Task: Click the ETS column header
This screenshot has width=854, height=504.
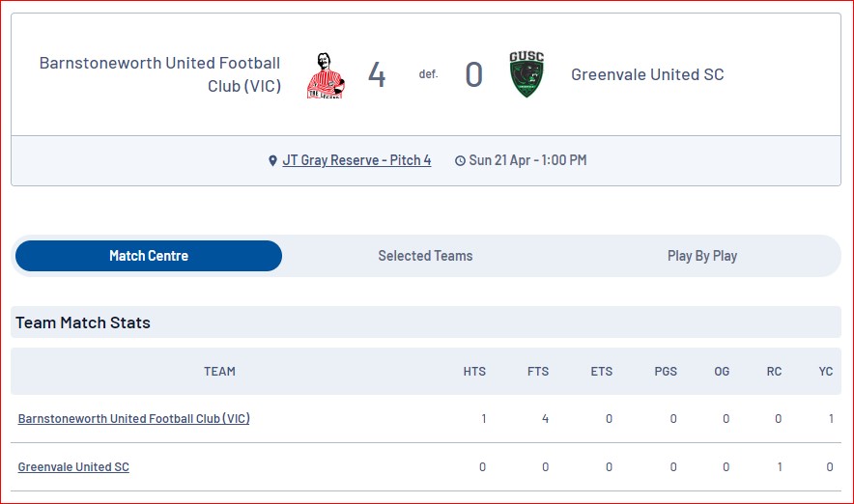Action: [x=602, y=371]
